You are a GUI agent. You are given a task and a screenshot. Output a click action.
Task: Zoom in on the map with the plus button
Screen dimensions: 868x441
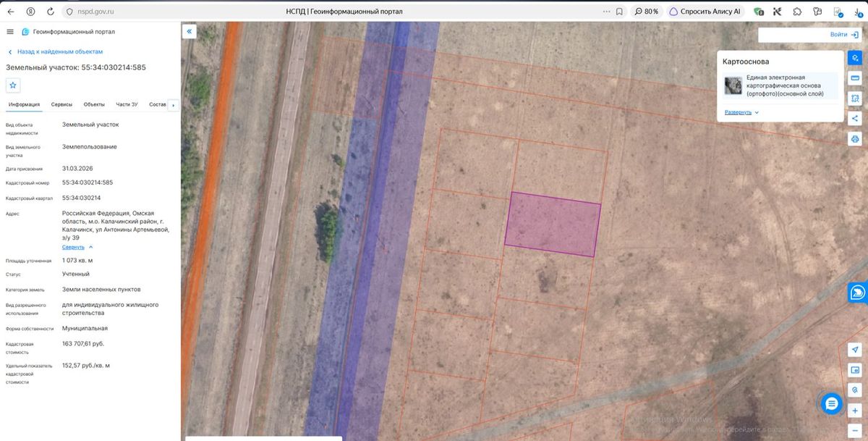click(855, 411)
